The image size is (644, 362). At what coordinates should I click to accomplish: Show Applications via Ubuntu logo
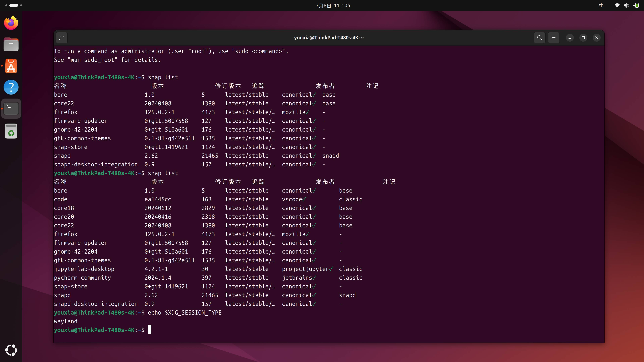tap(11, 350)
